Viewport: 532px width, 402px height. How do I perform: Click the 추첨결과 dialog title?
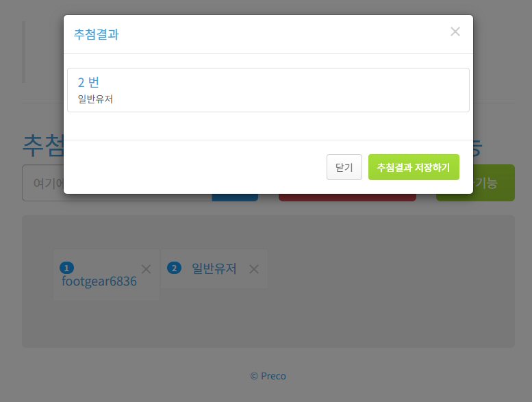point(97,34)
